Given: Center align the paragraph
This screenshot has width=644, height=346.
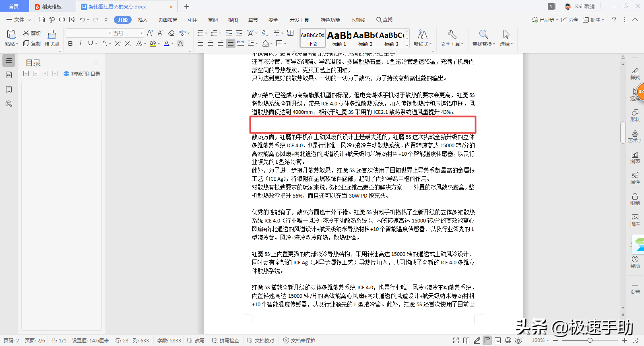Looking at the screenshot, I should click(x=210, y=43).
